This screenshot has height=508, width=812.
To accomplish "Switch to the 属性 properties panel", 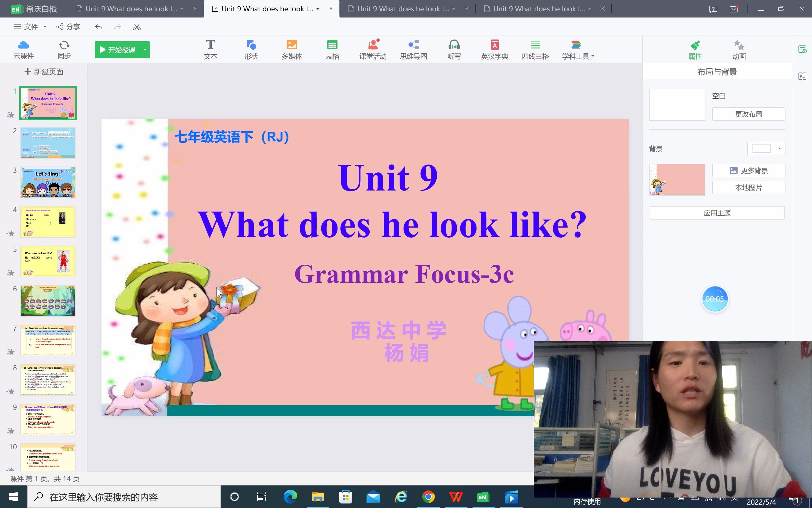I will tap(695, 50).
